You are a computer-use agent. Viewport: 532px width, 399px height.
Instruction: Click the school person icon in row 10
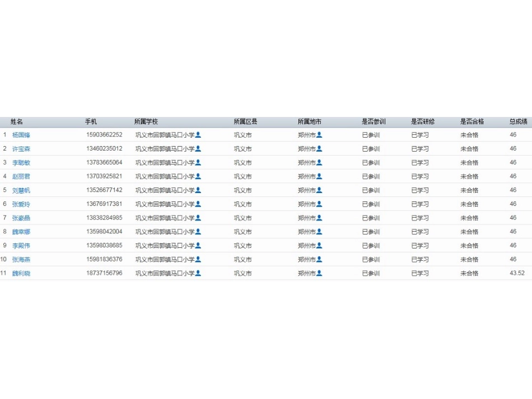coord(198,259)
